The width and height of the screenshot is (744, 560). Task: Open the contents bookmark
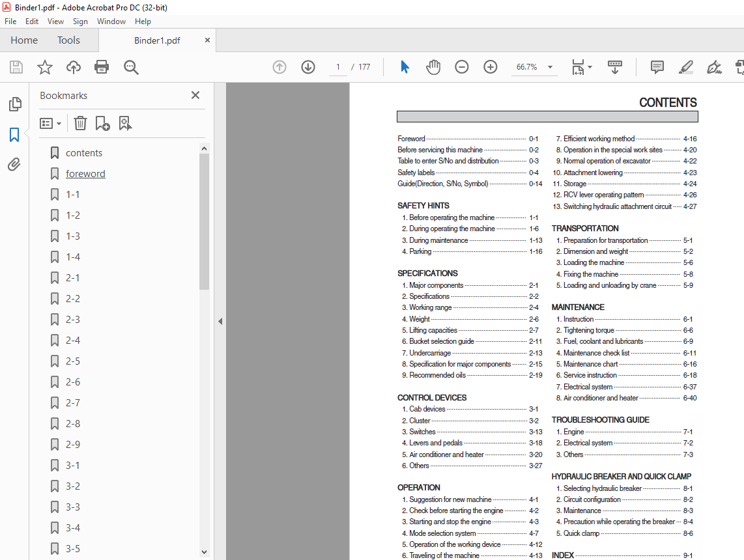click(84, 152)
